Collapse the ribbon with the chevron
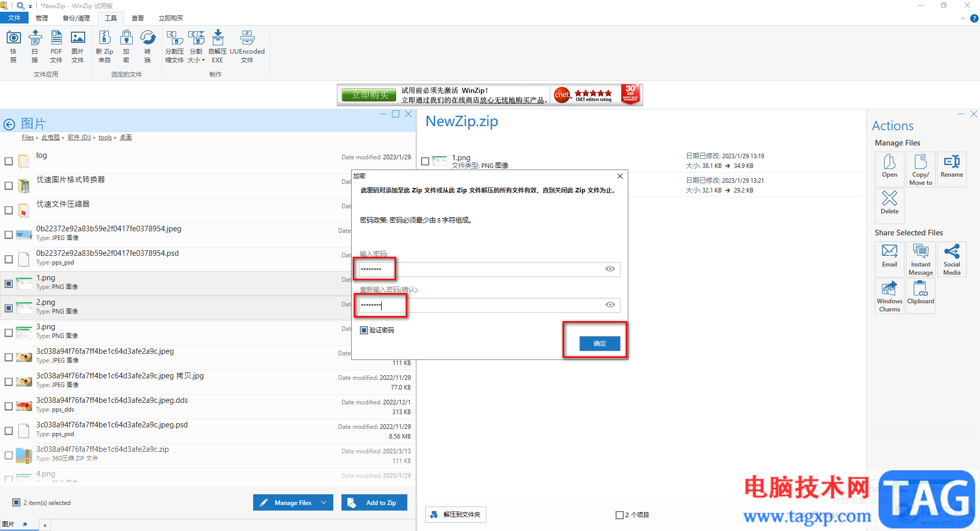The image size is (980, 531). [963, 18]
